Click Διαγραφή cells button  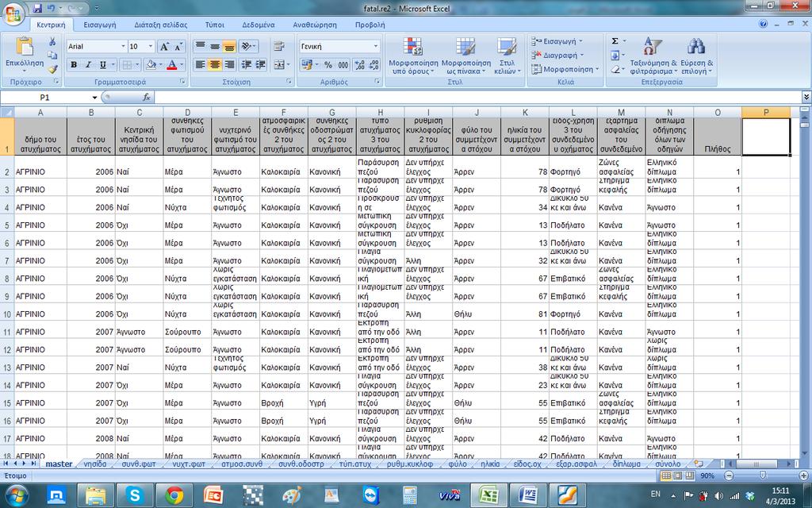tap(557, 55)
